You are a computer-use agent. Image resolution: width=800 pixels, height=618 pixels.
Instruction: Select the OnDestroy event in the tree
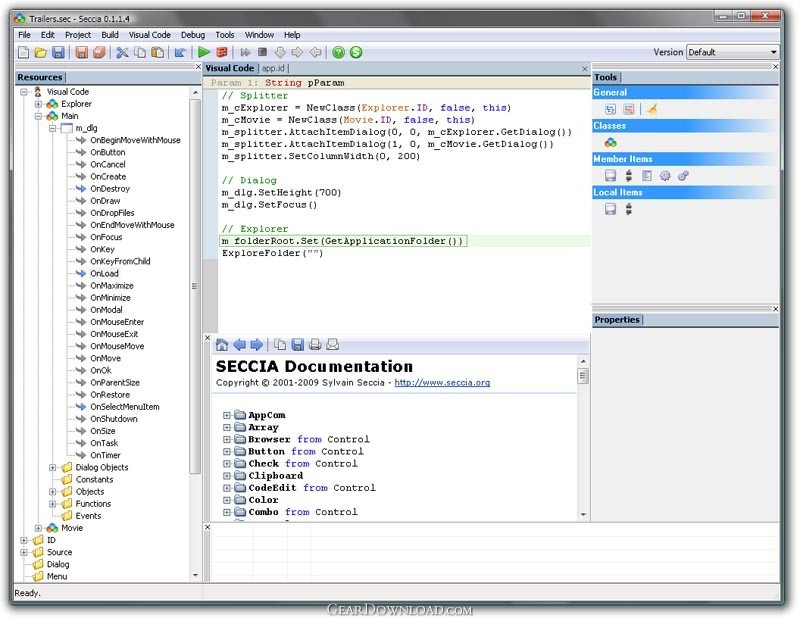110,189
